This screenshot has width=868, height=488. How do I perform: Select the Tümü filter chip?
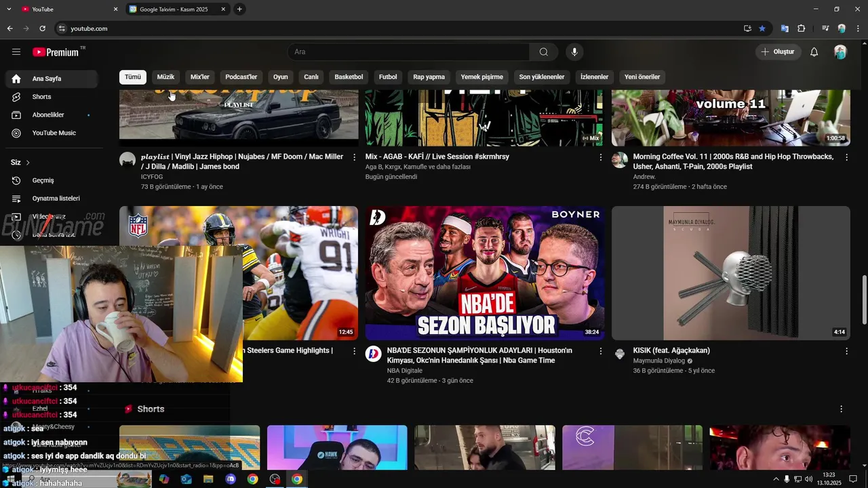tap(133, 77)
